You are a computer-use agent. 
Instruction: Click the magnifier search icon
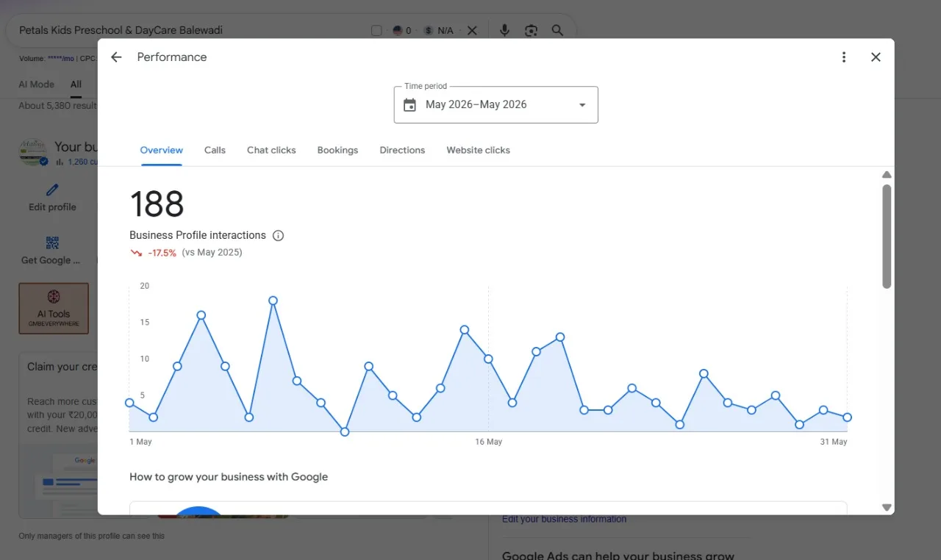(x=557, y=30)
